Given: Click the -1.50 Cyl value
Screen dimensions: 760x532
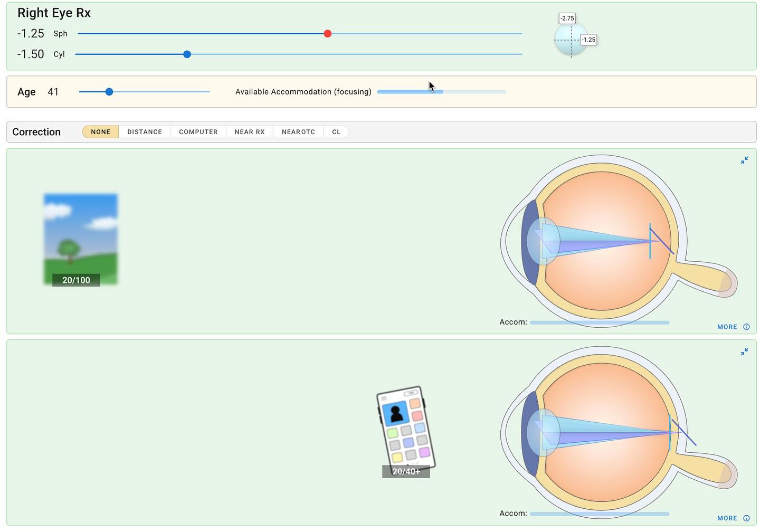Looking at the screenshot, I should pyautogui.click(x=31, y=54).
